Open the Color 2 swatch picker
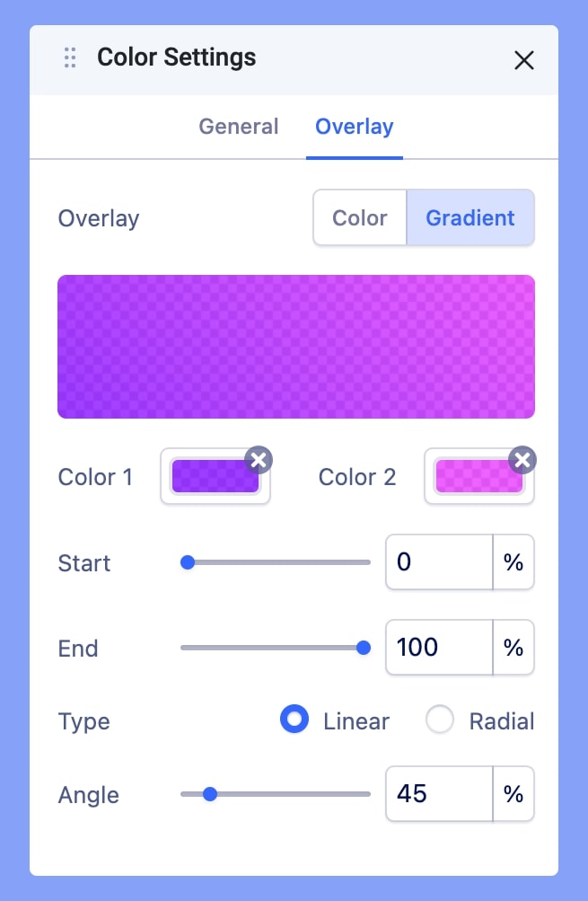This screenshot has height=901, width=588. tap(478, 477)
